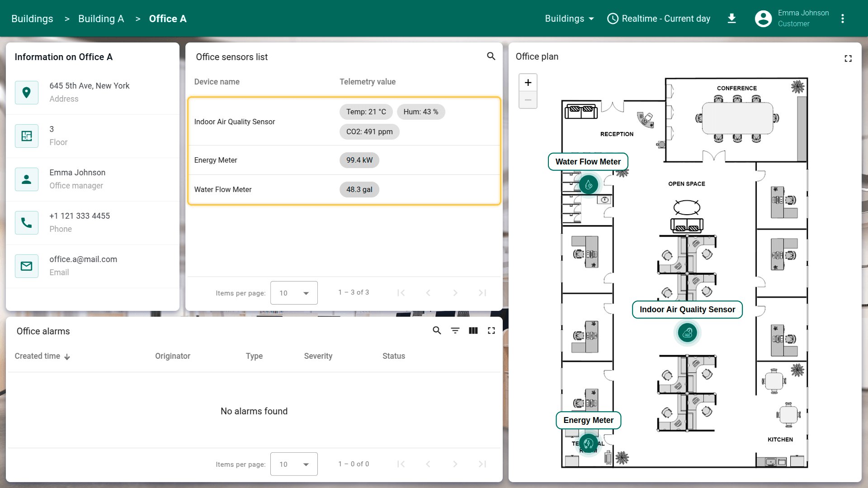Search the office alarms table

pyautogui.click(x=437, y=331)
